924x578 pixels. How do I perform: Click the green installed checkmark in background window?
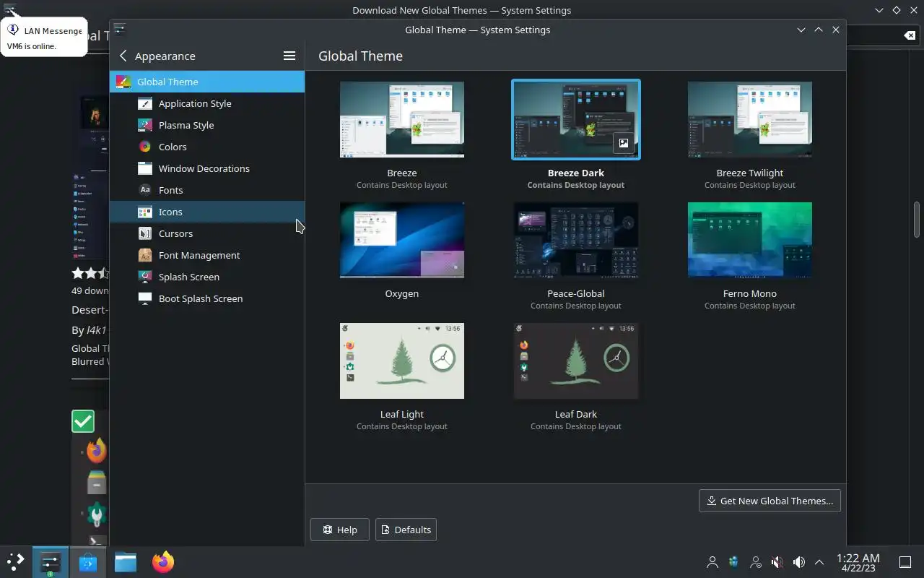(83, 421)
